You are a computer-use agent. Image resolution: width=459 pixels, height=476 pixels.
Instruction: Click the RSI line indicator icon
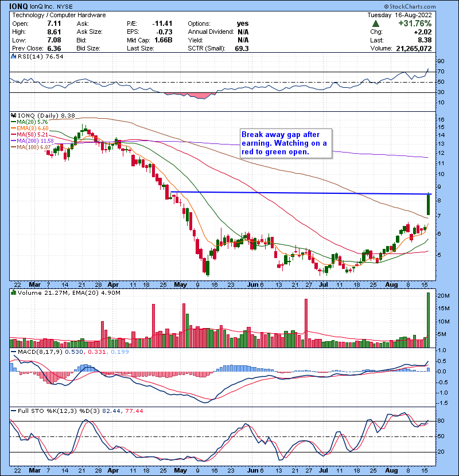13,56
